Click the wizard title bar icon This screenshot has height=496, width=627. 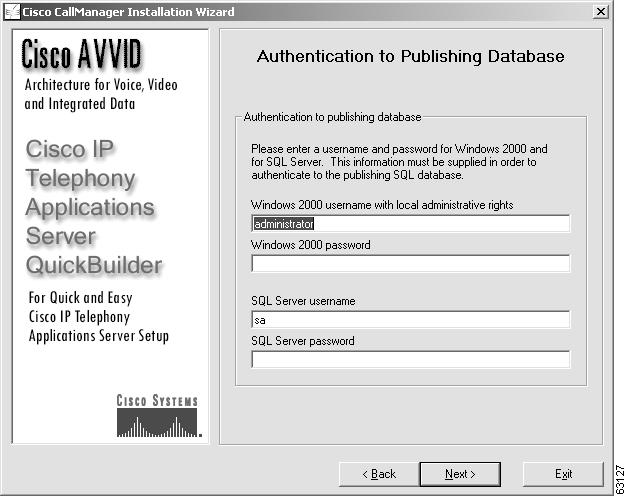12,12
